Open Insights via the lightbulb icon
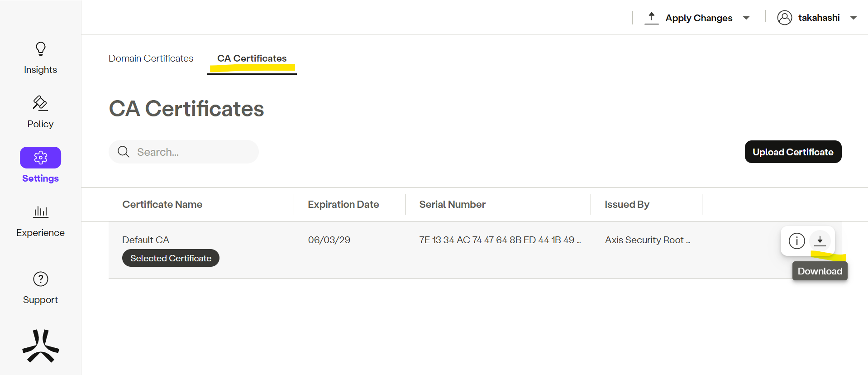Viewport: 868px width, 375px height. (40, 49)
